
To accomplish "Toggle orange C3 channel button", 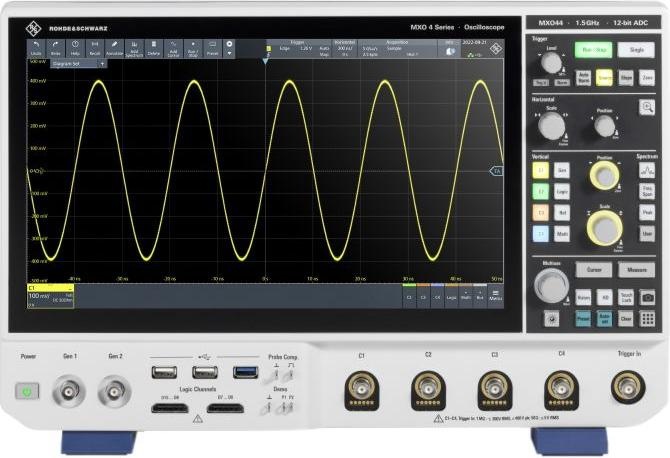I will tap(541, 212).
